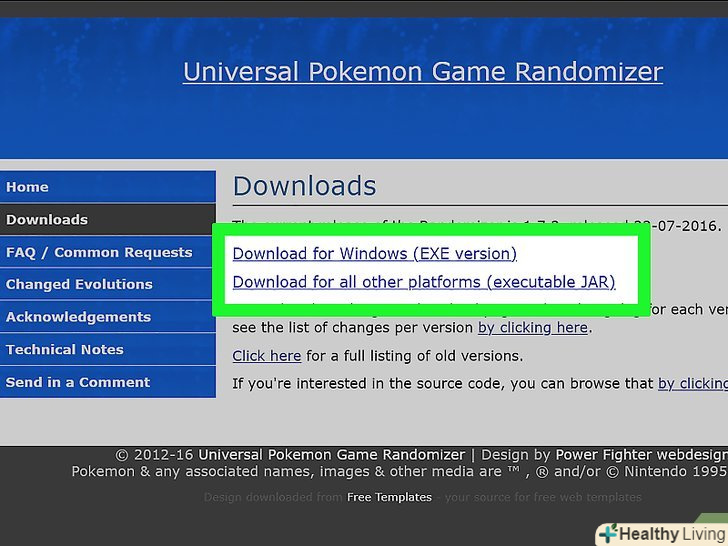
Task: Go to the Home sidebar item
Action: point(108,187)
